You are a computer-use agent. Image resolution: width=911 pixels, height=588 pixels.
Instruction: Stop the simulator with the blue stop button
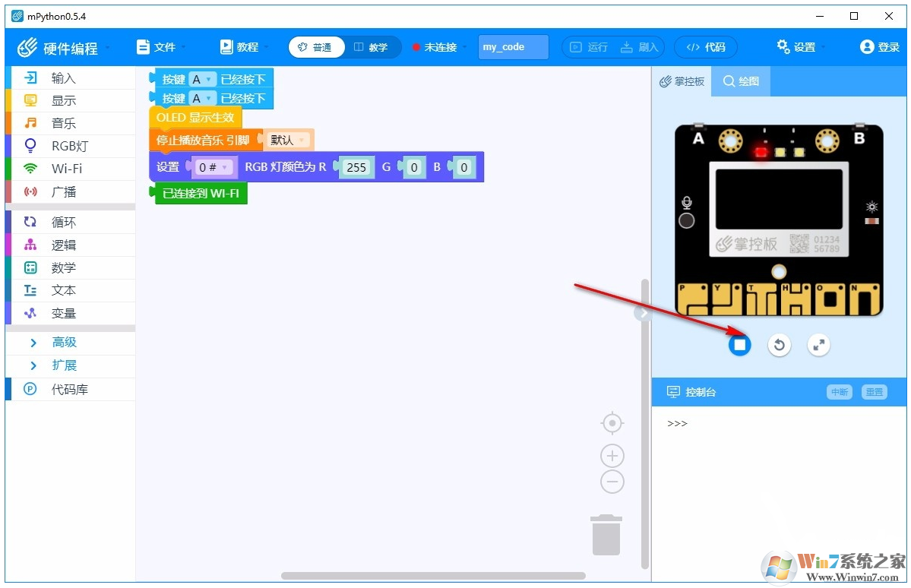[739, 345]
